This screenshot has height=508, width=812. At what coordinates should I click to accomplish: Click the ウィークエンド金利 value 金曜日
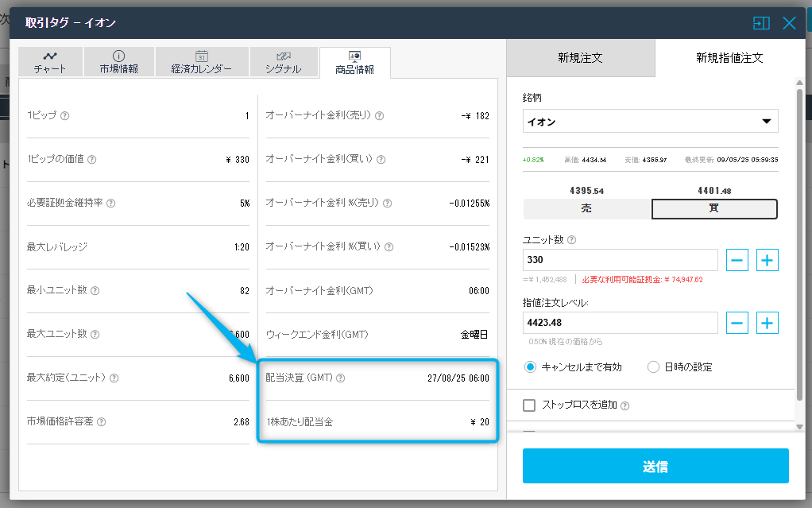(474, 335)
